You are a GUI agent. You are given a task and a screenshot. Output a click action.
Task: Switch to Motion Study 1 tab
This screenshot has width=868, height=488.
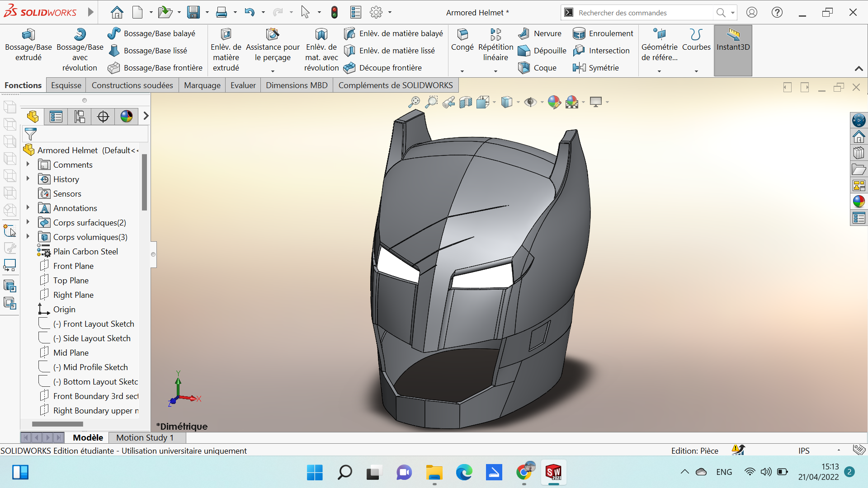point(145,437)
